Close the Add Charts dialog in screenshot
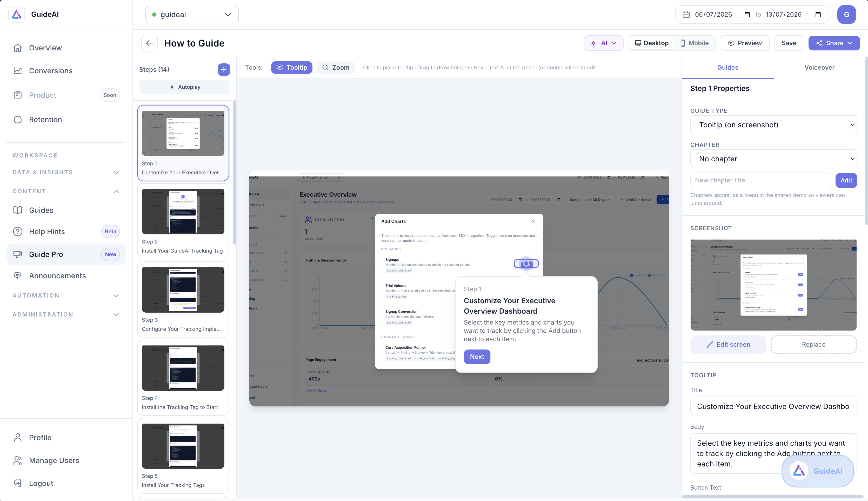The width and height of the screenshot is (868, 501). tap(533, 221)
